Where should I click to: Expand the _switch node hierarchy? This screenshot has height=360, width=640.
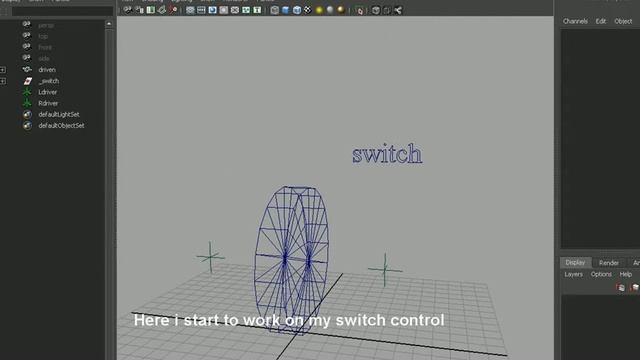coord(3,81)
